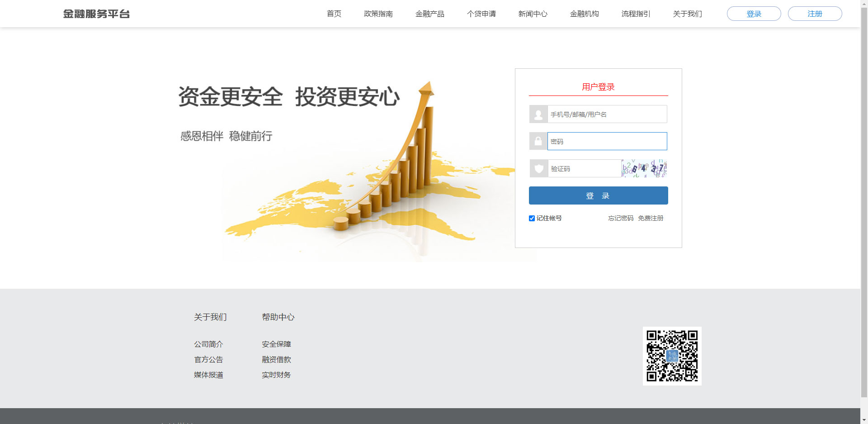The image size is (868, 424).
Task: Follow the 免费注册 link
Action: coord(651,219)
